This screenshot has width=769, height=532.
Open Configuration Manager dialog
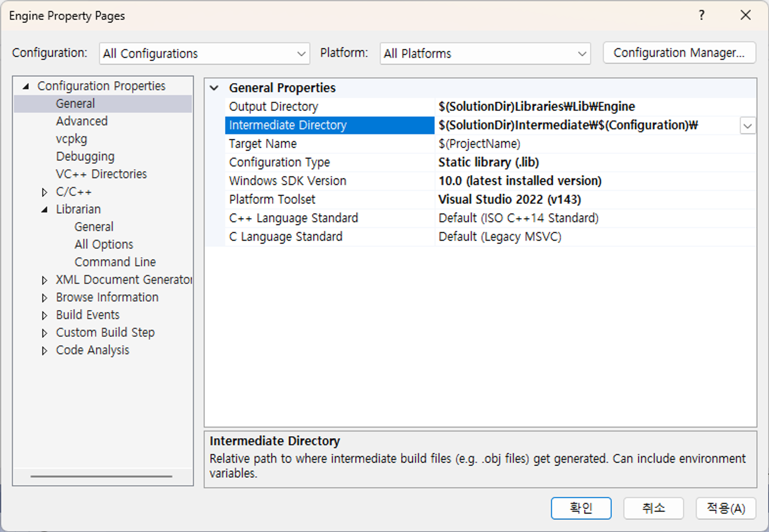679,53
